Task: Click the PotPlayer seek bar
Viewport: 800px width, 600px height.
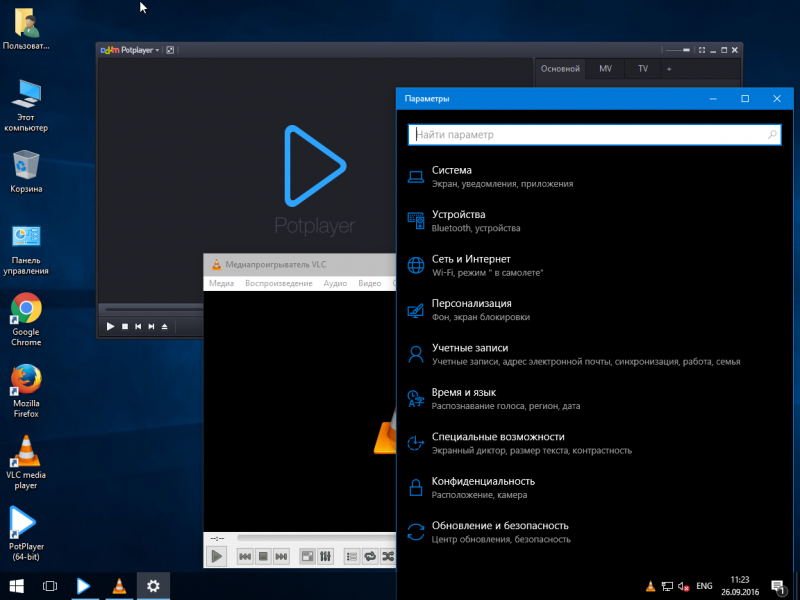Action: click(x=153, y=309)
